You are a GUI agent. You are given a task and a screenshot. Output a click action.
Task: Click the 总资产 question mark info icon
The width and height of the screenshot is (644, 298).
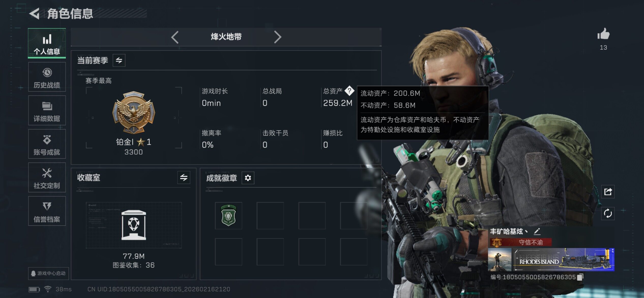[x=349, y=91]
